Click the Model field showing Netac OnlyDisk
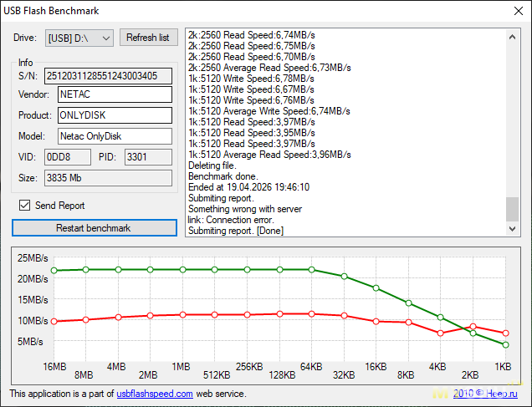532x407 pixels. 115,135
